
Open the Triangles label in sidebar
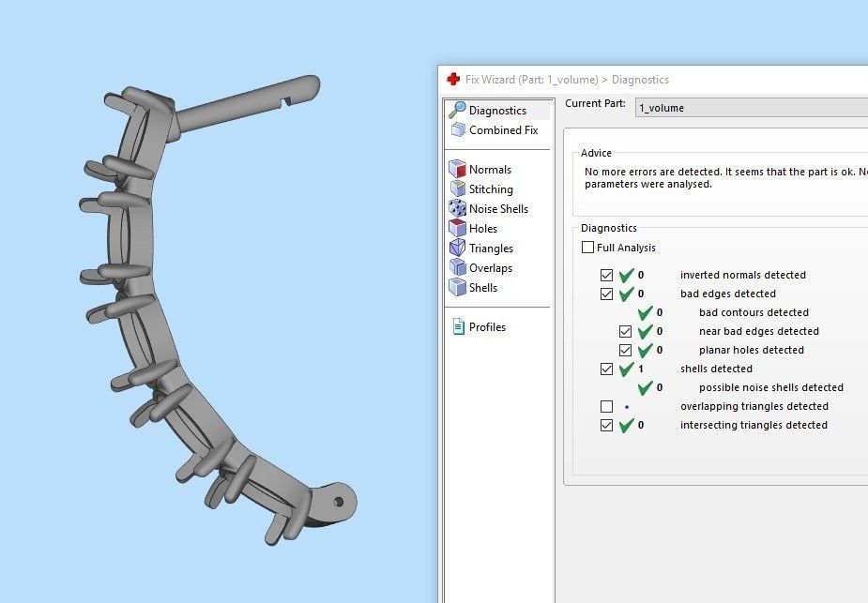click(491, 249)
